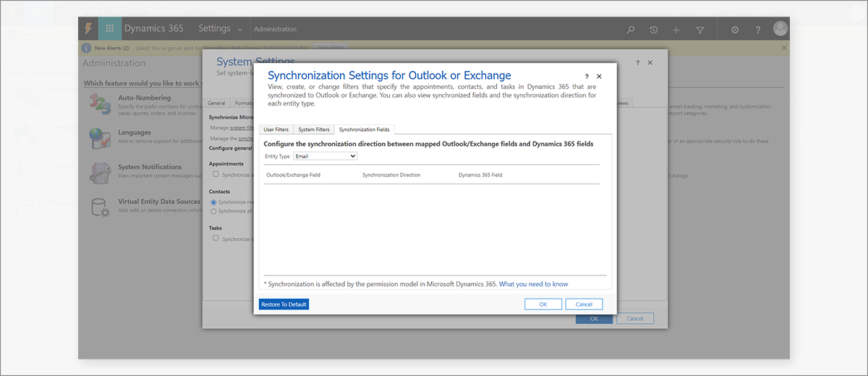The image size is (868, 376).
Task: Open the Dynamics 365 app launcher grid
Action: [x=110, y=29]
